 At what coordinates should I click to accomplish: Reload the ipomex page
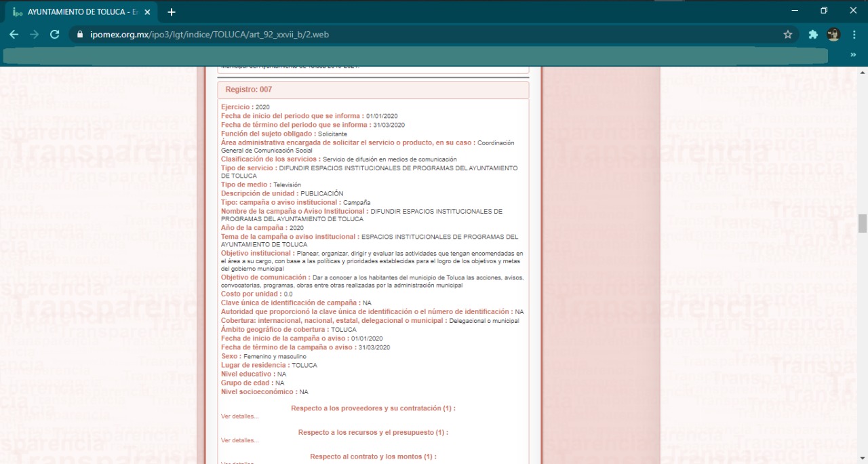(55, 35)
